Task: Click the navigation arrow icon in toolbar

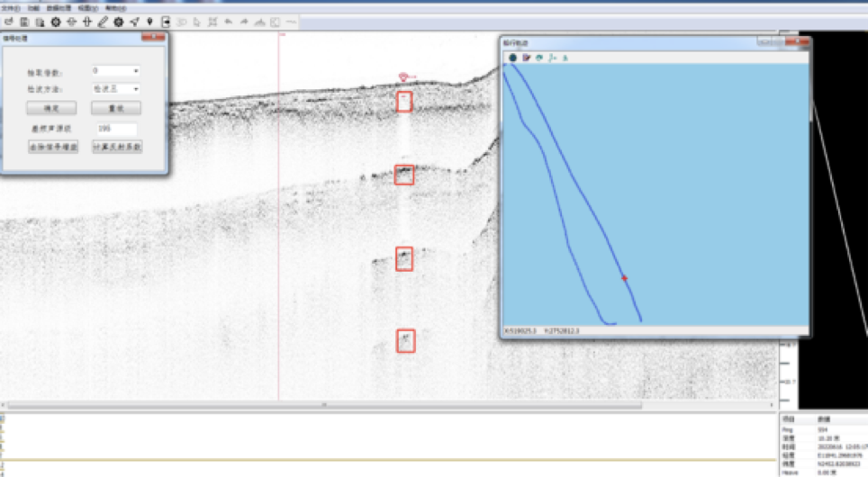Action: [x=134, y=22]
